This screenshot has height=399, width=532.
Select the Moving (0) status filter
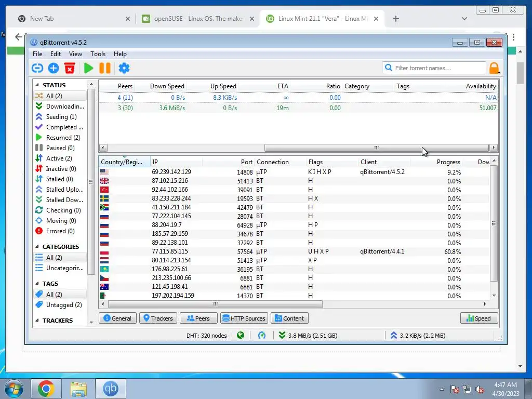[60, 220]
